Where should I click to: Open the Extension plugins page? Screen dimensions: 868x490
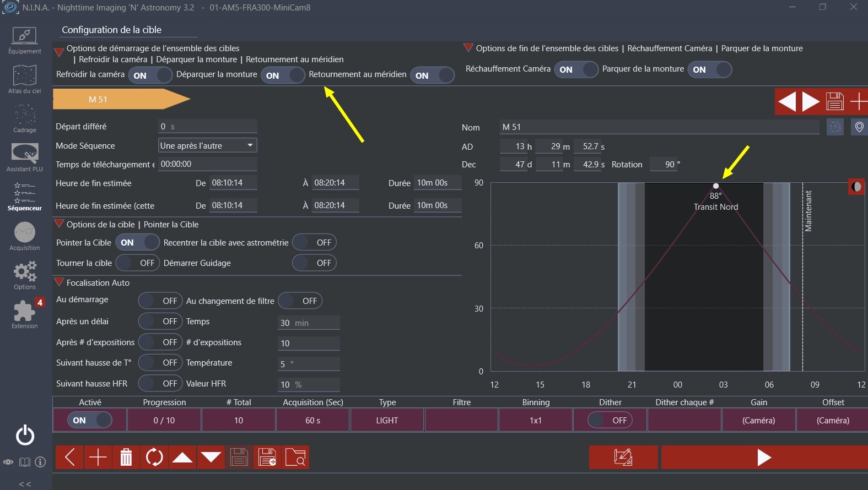tap(25, 314)
